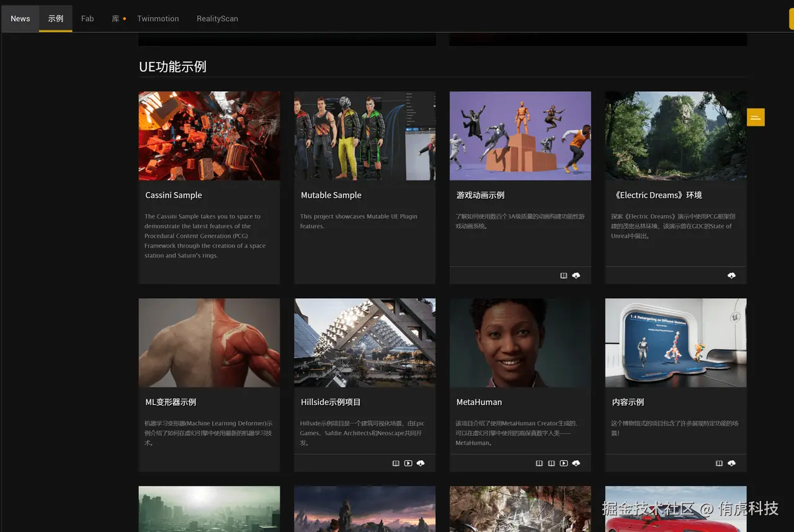Download Hillside示例项目 with the cloud icon
Viewport: 794px width, 532px height.
tap(421, 463)
